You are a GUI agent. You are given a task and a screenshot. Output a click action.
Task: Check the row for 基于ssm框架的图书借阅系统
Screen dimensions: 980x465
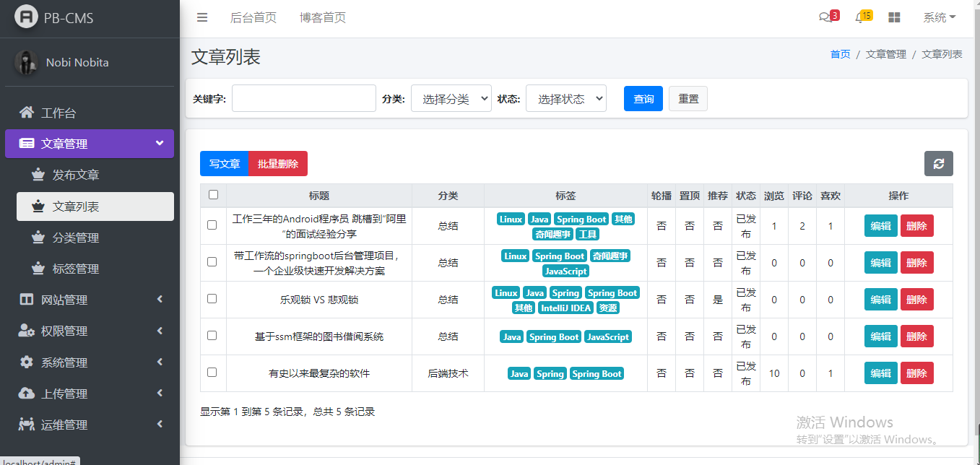(x=212, y=336)
